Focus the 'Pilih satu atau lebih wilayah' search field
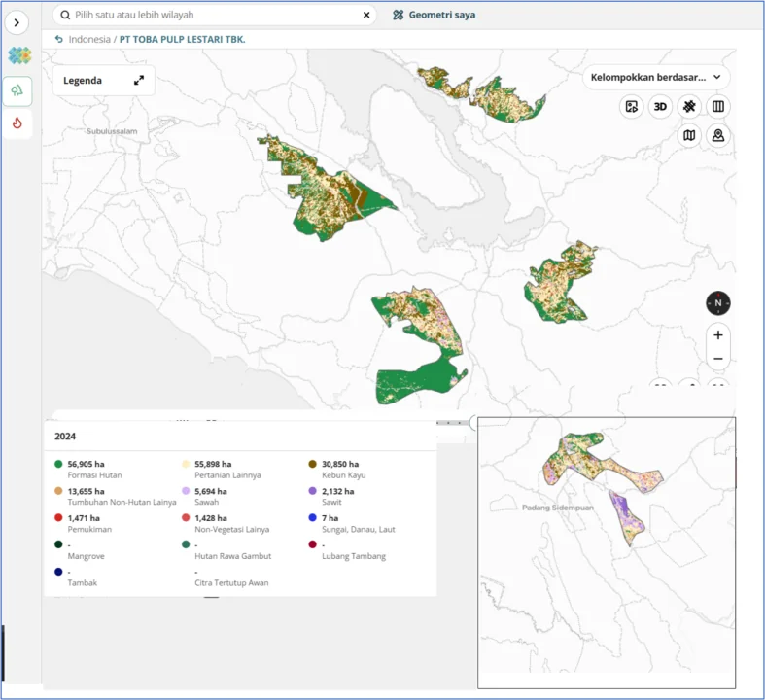This screenshot has height=700, width=765. [x=215, y=16]
